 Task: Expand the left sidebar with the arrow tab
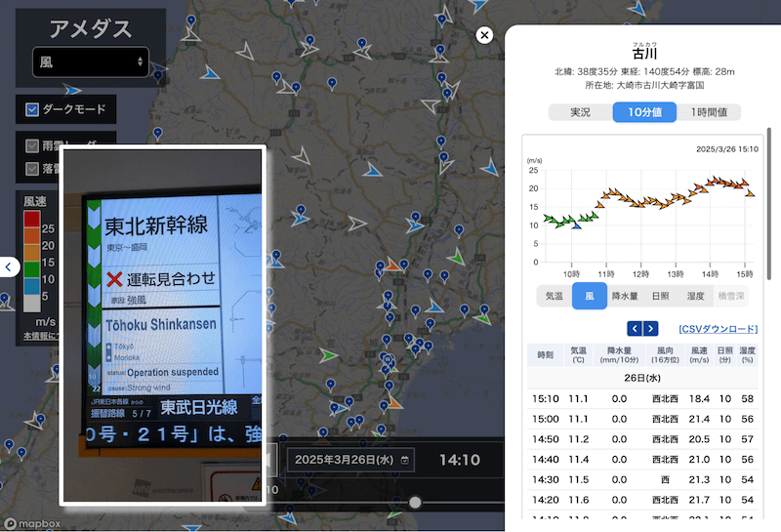point(8,266)
